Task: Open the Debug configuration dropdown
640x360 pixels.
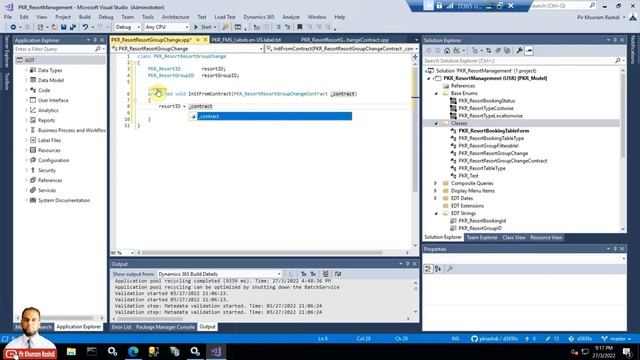Action: coord(127,27)
